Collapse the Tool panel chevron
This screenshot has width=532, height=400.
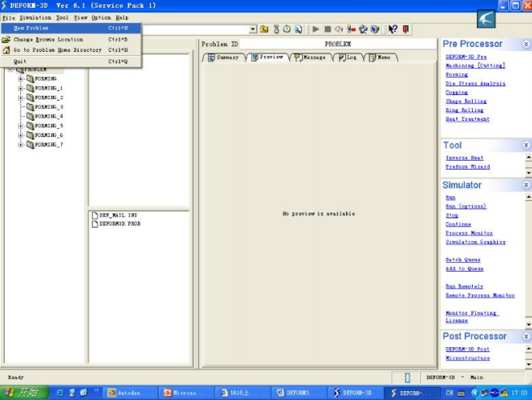(526, 145)
